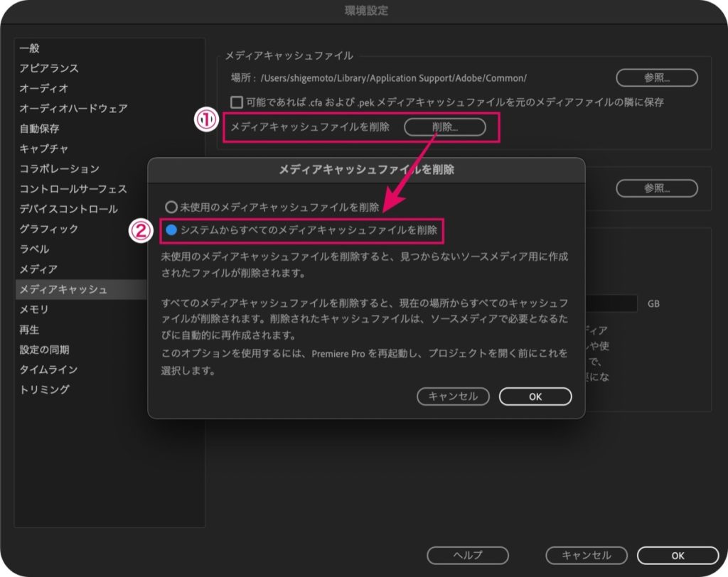
Task: Select 再生 category
Action: point(29,330)
